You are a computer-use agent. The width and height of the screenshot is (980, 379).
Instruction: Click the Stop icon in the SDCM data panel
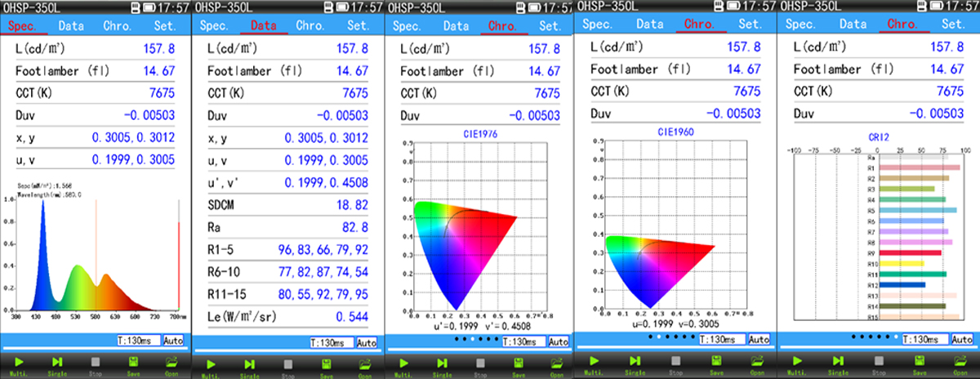click(287, 364)
